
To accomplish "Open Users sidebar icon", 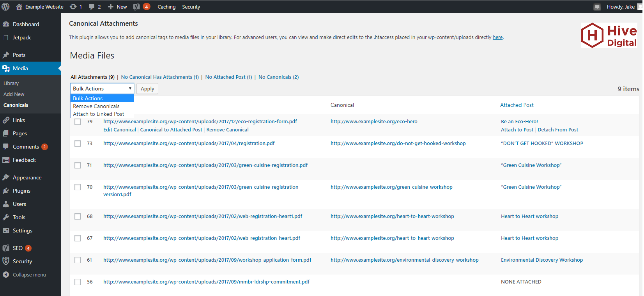I will click(6, 204).
